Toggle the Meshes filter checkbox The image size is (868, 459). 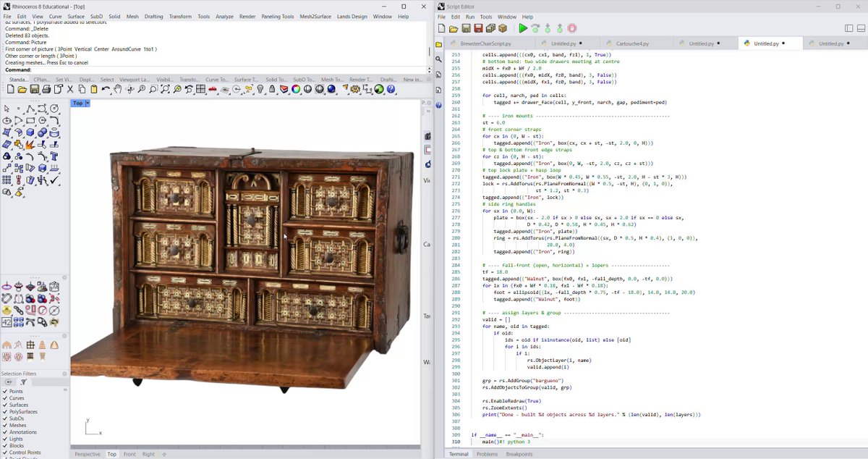4,426
